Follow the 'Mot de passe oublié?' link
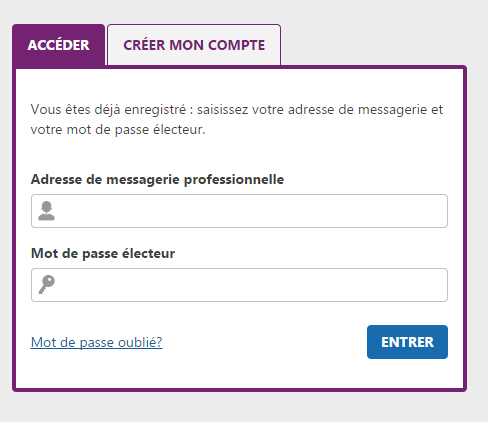Viewport: 488px width, 422px height. pyautogui.click(x=96, y=342)
